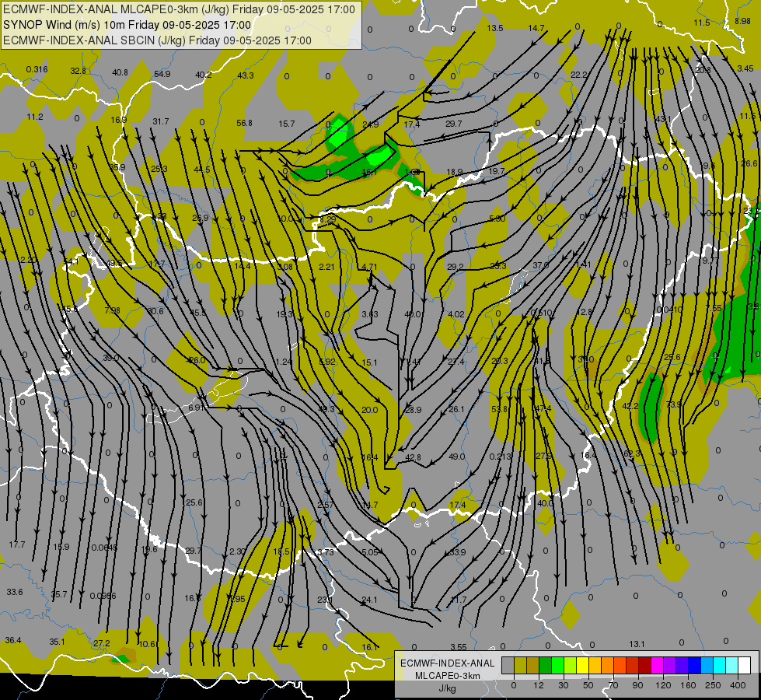Click the brownish-olive legend swatch
This screenshot has width=761, height=700.
[x=533, y=665]
